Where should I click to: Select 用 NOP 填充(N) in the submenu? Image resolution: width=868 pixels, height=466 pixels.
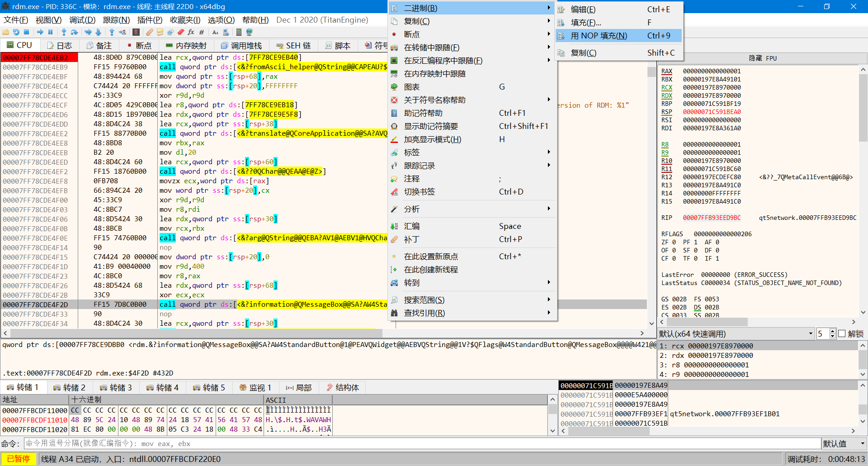click(x=619, y=36)
